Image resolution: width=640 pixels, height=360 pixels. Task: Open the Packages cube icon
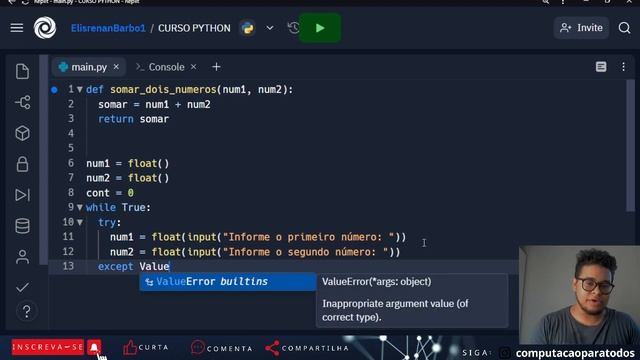point(22,133)
